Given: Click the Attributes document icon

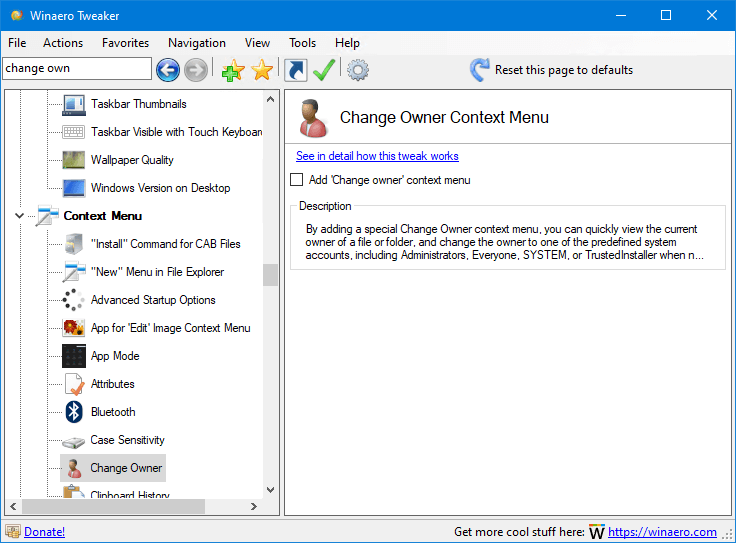Looking at the screenshot, I should click(x=74, y=384).
